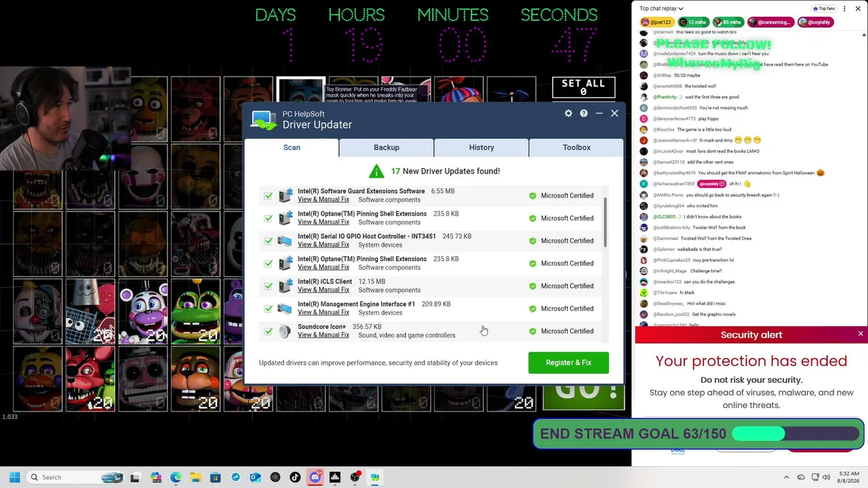Image resolution: width=868 pixels, height=488 pixels.
Task: Open the @coyishly ticker chip
Action: [814, 22]
